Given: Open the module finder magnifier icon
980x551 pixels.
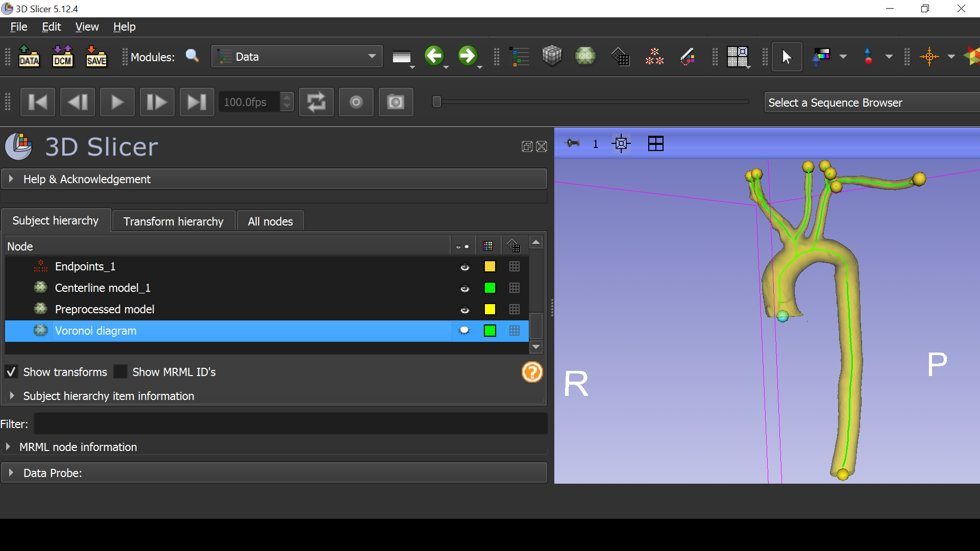Looking at the screenshot, I should point(192,56).
